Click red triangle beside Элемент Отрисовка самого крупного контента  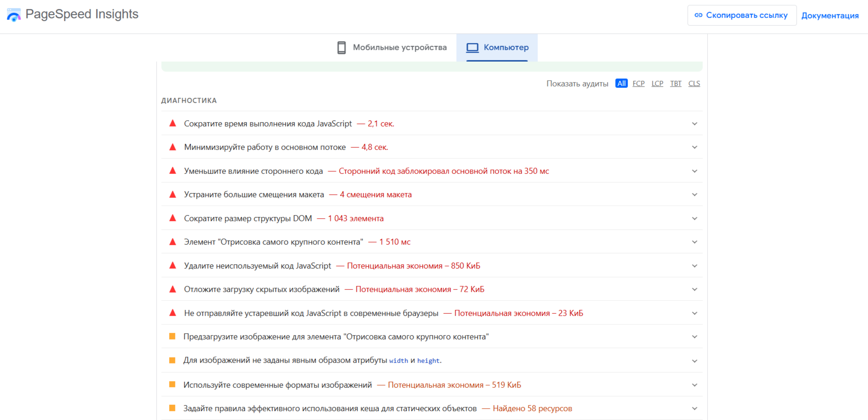173,242
